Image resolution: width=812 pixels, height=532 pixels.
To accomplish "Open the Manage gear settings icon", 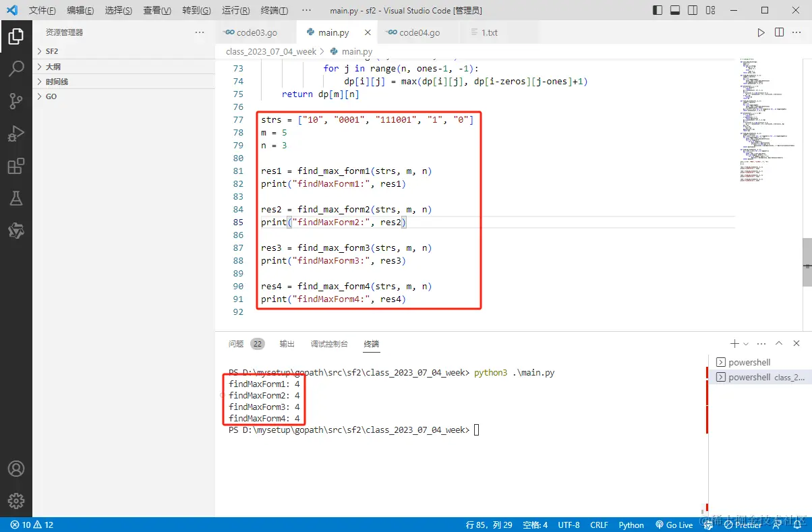I will click(16, 501).
